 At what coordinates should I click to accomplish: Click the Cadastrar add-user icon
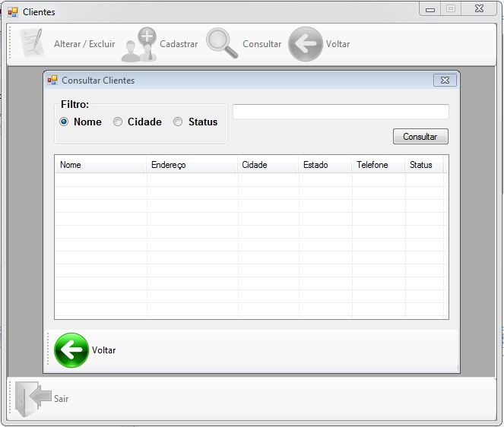139,44
